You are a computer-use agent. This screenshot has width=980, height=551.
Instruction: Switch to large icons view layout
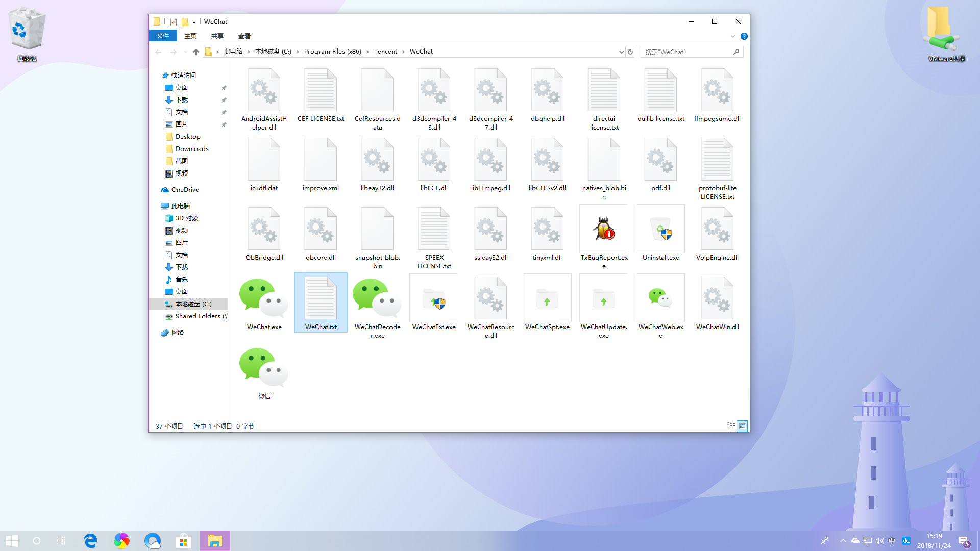tap(743, 426)
